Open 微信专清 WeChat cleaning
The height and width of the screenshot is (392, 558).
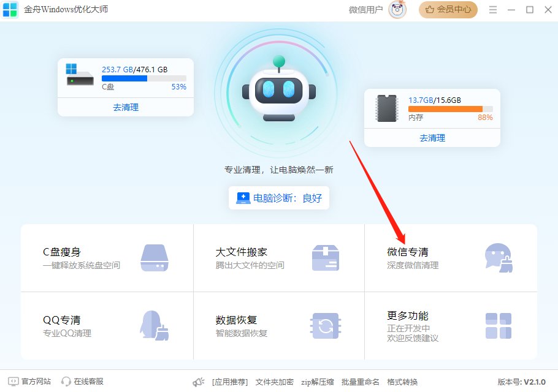451,258
